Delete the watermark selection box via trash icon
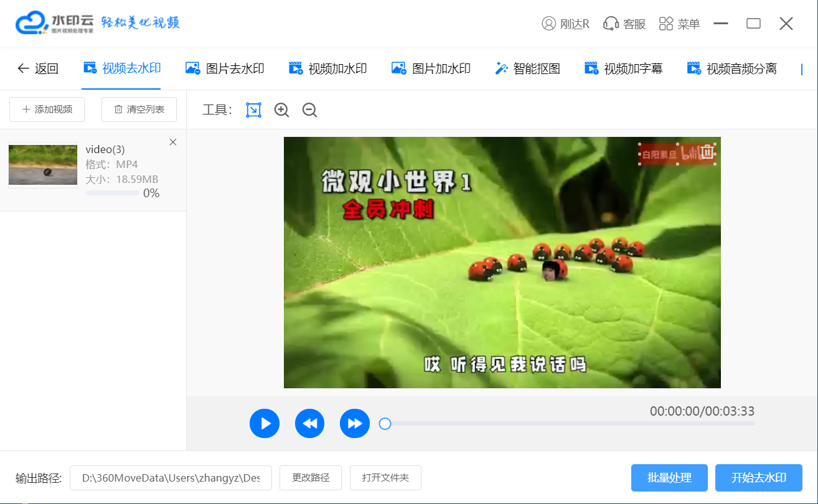Screen dimensions: 818x504 (x=707, y=152)
